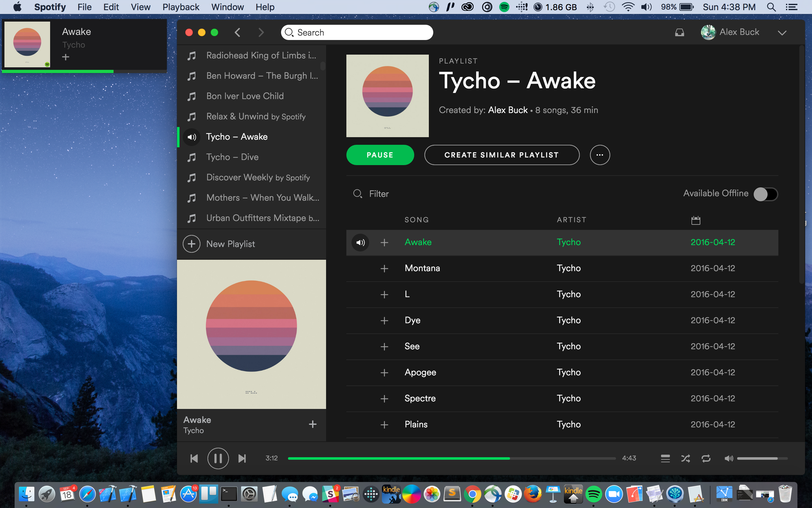The height and width of the screenshot is (508, 812).
Task: Pause playback in the bottom bar
Action: [x=218, y=458]
